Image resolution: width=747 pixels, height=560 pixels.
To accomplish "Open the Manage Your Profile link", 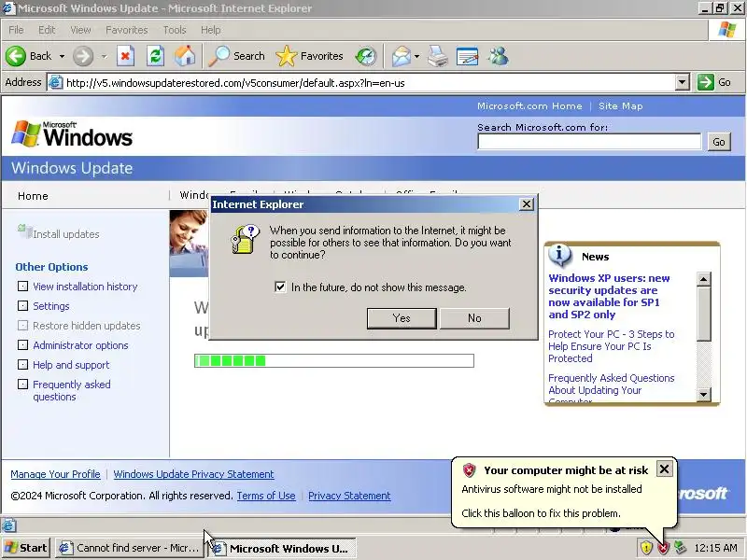I will [x=55, y=474].
